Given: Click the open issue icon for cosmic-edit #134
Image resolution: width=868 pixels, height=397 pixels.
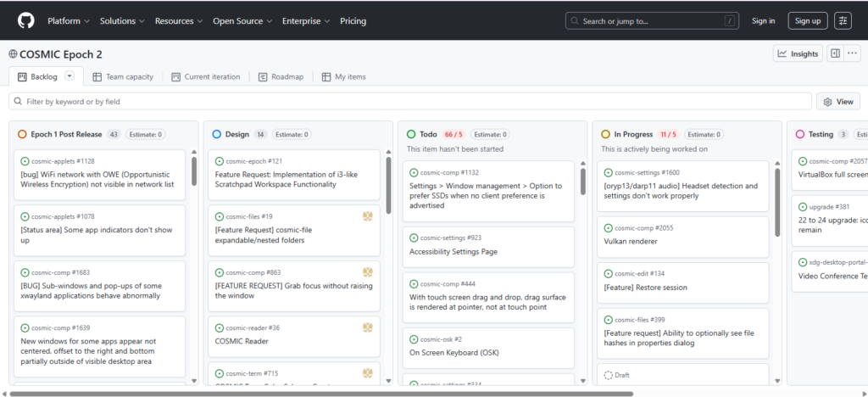Looking at the screenshot, I should 609,273.
